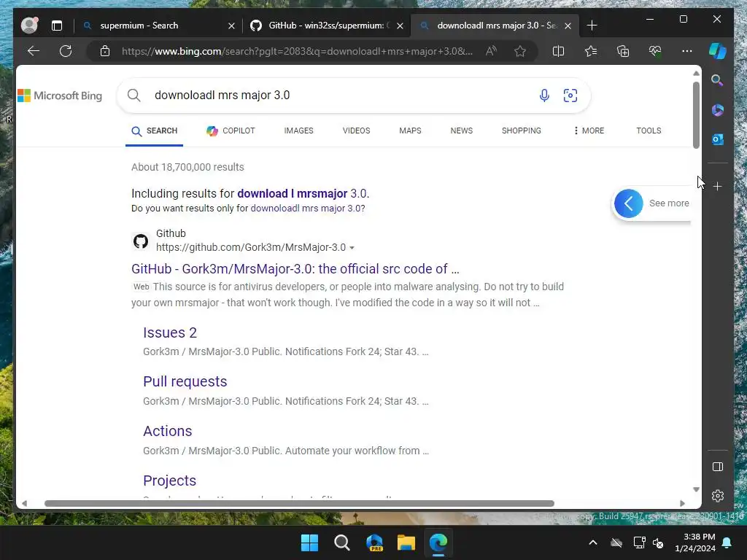Open the TOOLS search filter
Viewport: 747px width, 560px height.
tap(649, 131)
